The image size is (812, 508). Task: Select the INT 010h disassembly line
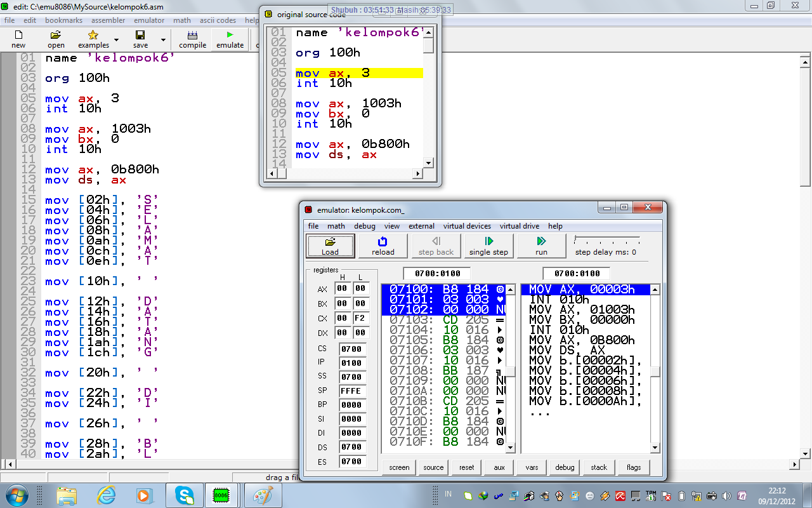pyautogui.click(x=559, y=300)
